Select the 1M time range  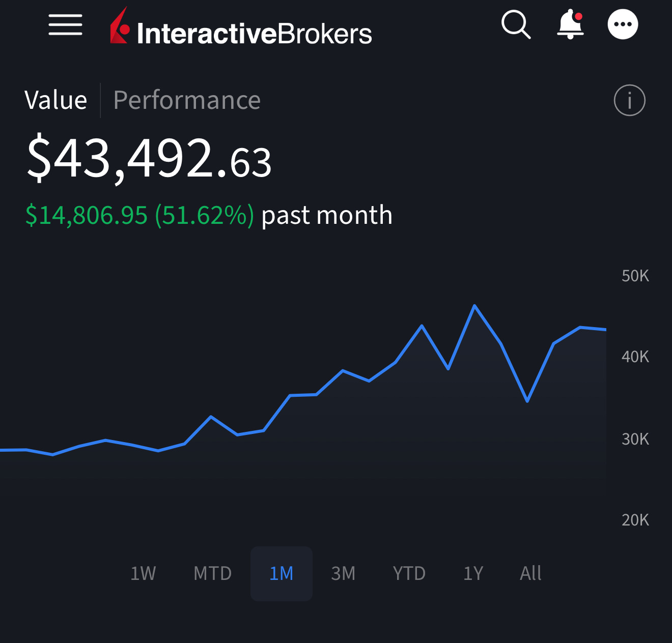tap(281, 573)
